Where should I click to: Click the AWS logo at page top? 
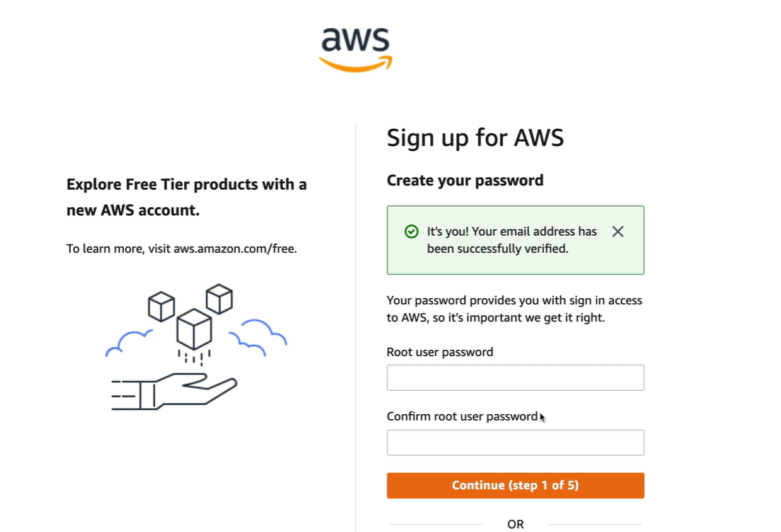pyautogui.click(x=356, y=49)
